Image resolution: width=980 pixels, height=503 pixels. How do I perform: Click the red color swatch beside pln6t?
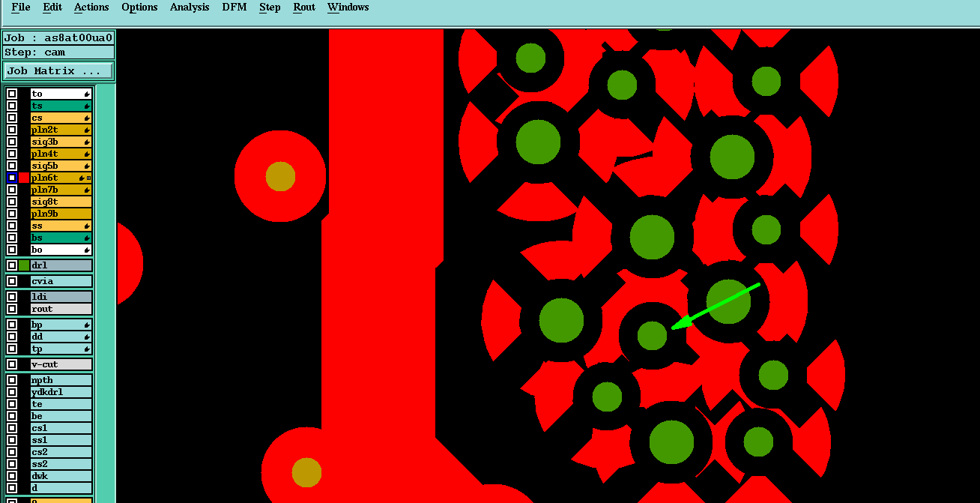click(24, 178)
